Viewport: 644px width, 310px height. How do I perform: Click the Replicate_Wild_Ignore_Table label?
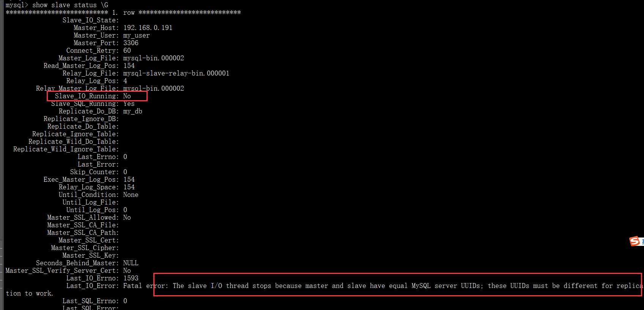click(66, 149)
